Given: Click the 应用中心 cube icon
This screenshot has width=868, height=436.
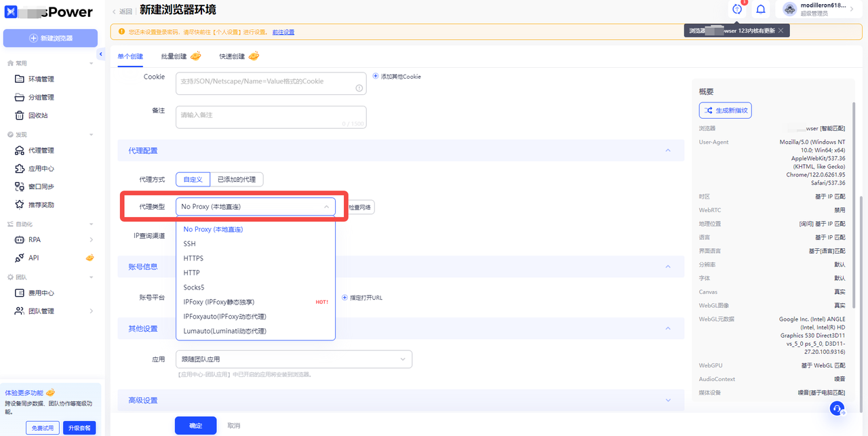Looking at the screenshot, I should (x=20, y=169).
